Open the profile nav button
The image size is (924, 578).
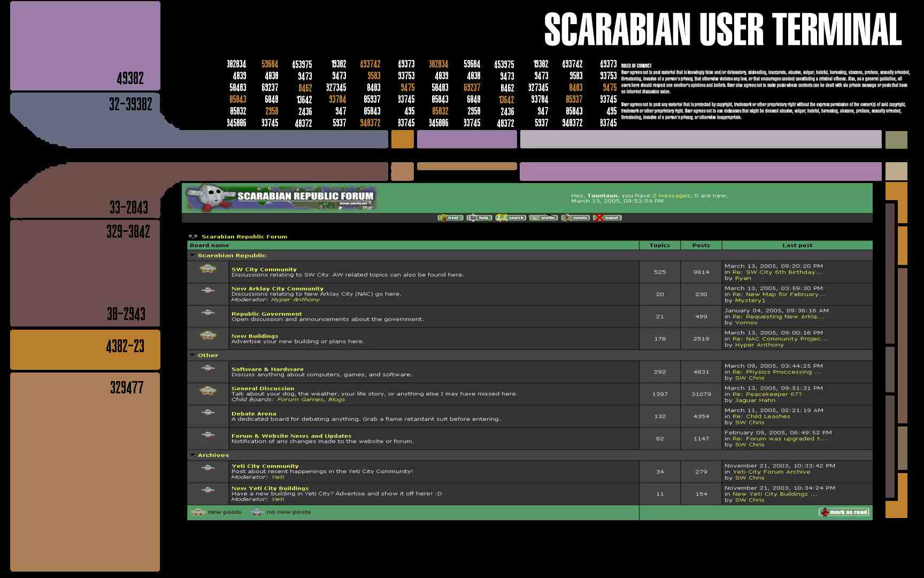click(x=543, y=218)
